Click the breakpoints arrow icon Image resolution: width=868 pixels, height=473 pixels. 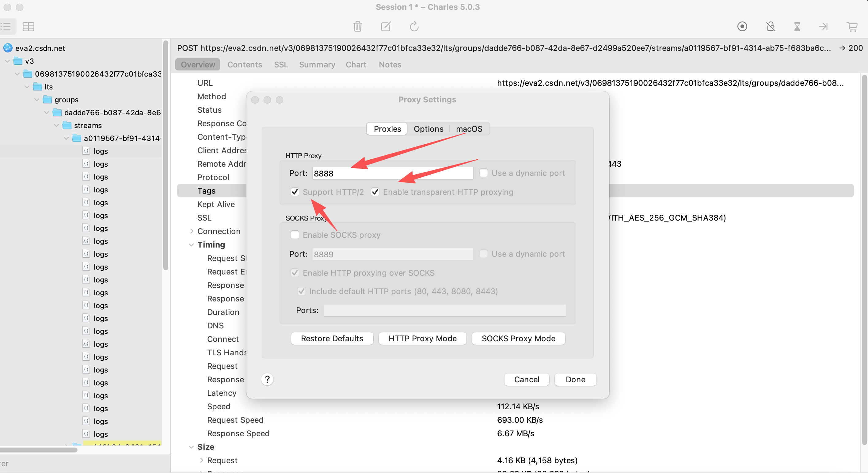pyautogui.click(x=823, y=26)
